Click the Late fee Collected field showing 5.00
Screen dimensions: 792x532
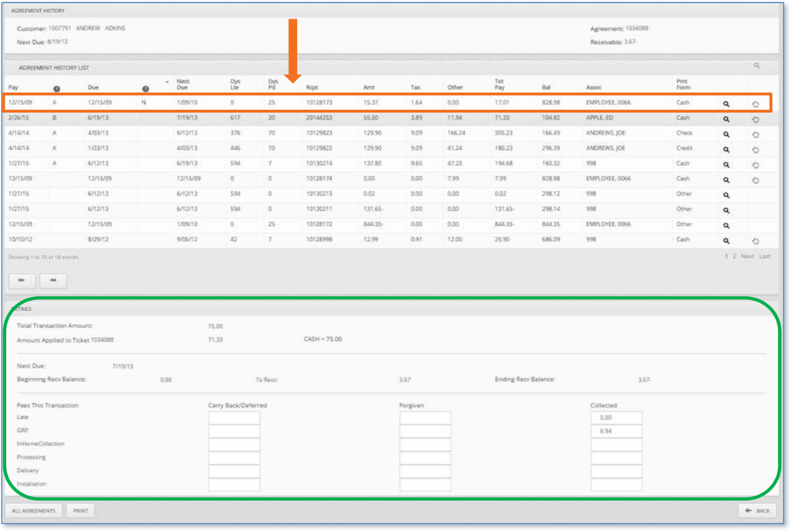(616, 418)
